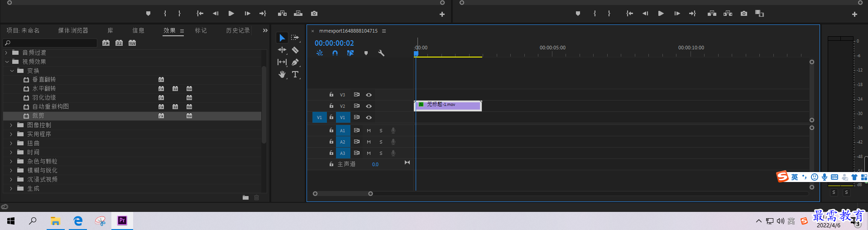
Task: Click effects search field
Action: pos(50,43)
